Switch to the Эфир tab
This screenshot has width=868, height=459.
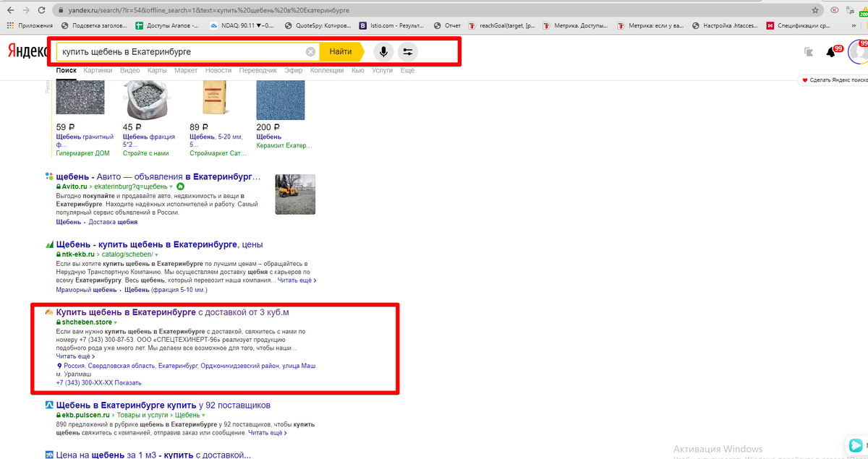click(294, 71)
